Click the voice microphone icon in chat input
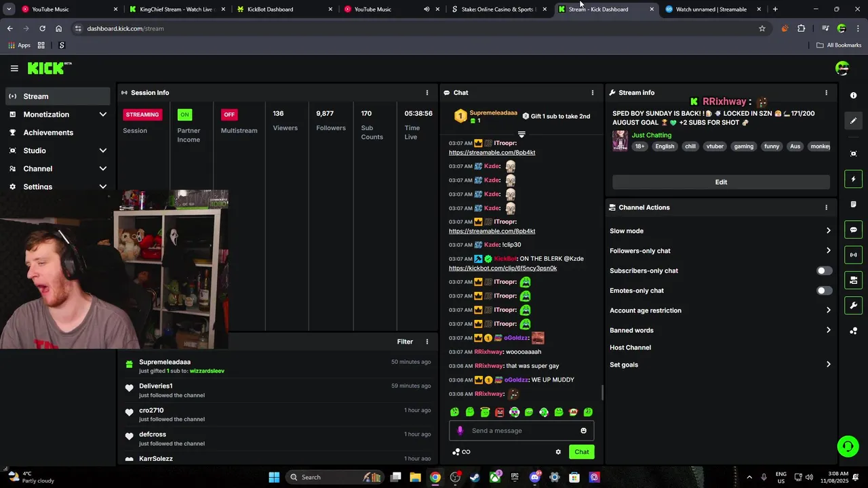Screen dimensions: 868x488 (460, 430)
